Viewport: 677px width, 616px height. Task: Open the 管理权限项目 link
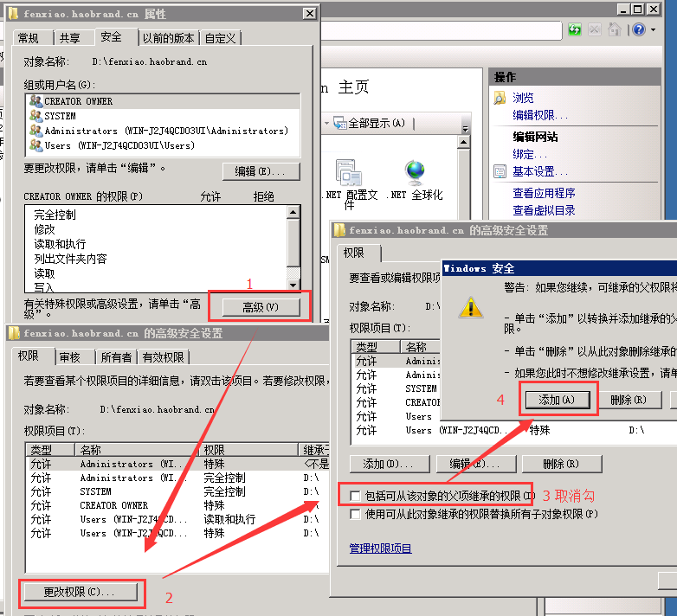[x=380, y=549]
